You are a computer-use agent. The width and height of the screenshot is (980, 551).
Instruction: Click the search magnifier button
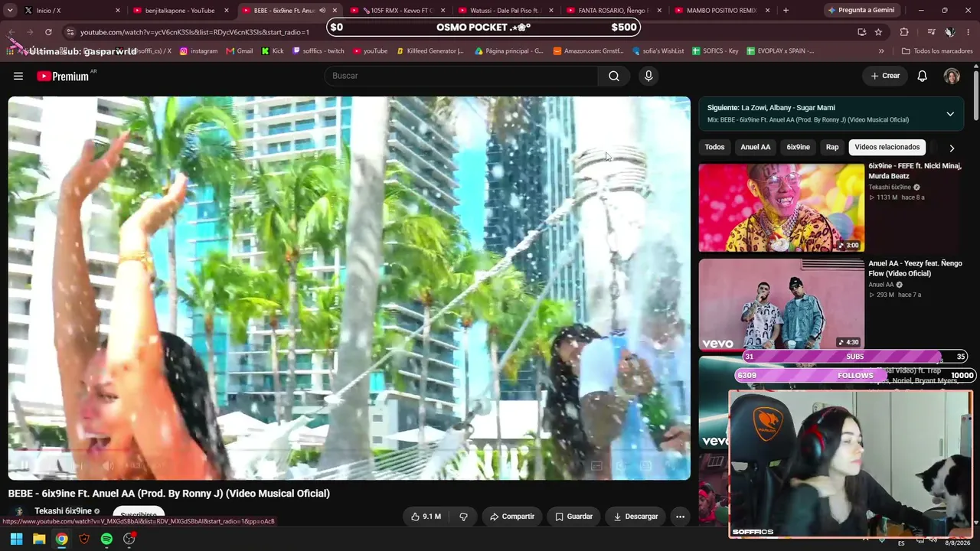(x=614, y=76)
